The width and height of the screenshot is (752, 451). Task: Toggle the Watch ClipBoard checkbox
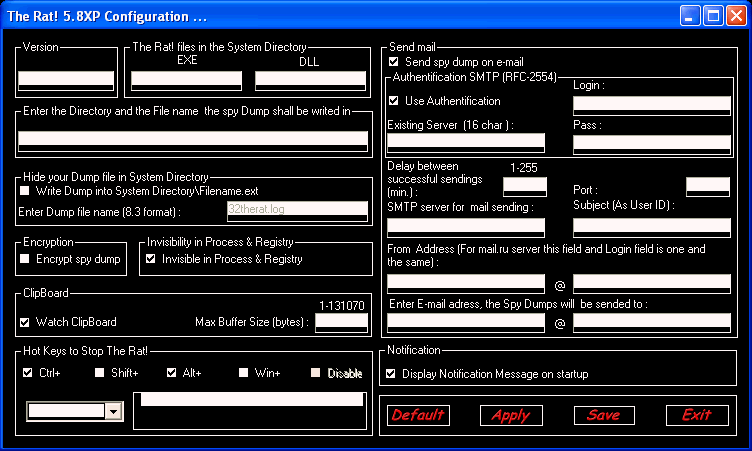tap(26, 322)
